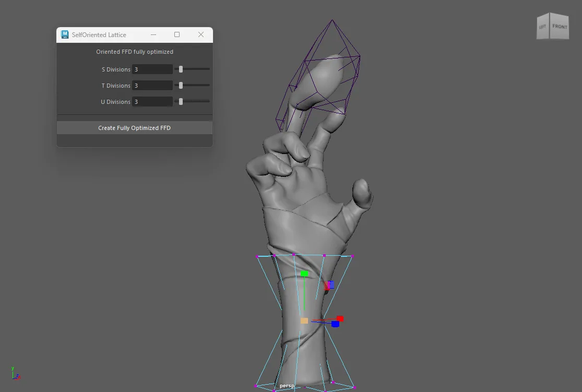Click inside the S Divisions value field
The width and height of the screenshot is (582, 392).
click(151, 69)
